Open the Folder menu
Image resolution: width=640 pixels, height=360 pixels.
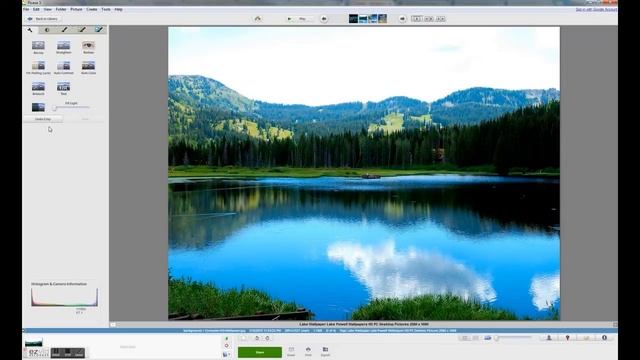pos(61,9)
